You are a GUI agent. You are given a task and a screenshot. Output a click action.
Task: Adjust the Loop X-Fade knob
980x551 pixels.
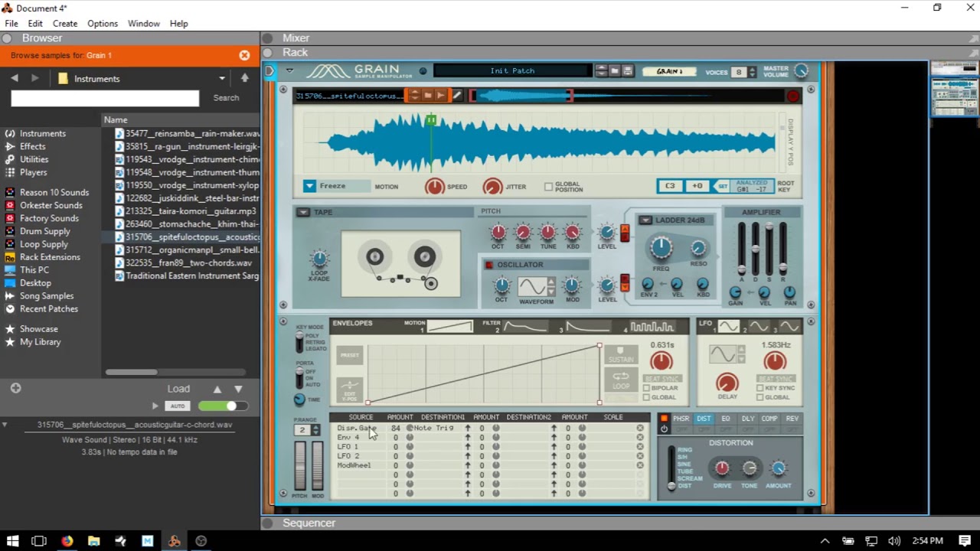(319, 259)
